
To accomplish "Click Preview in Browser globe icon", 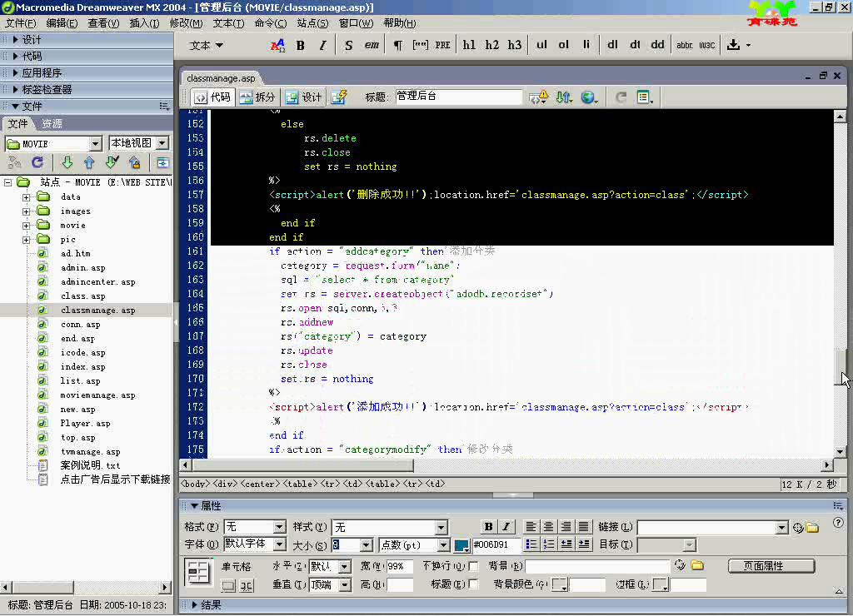I will pyautogui.click(x=589, y=97).
